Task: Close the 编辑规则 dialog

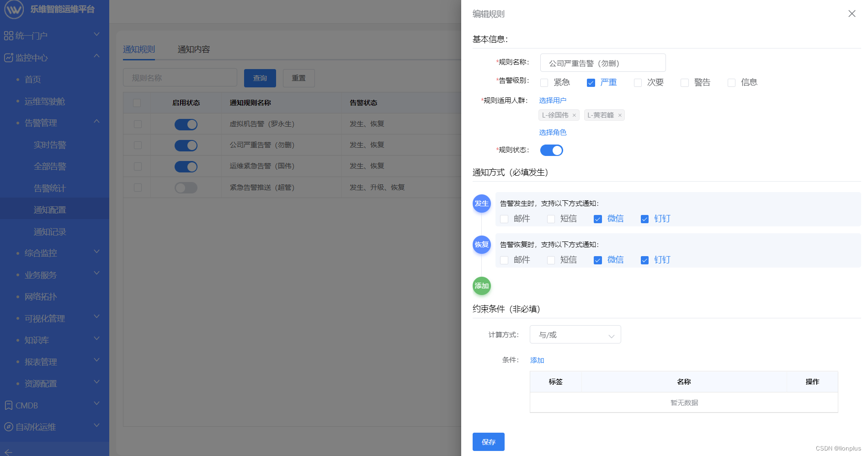Action: coord(852,14)
